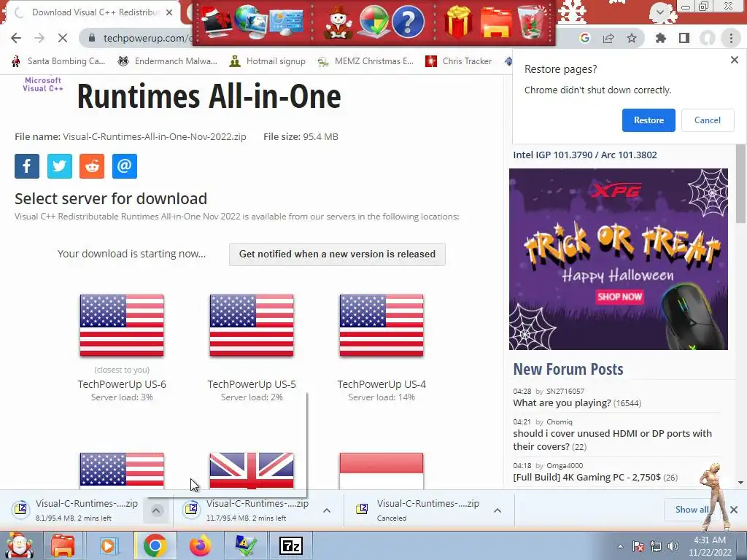Image resolution: width=747 pixels, height=560 pixels.
Task: Click the red folder icon in the Christmas toolbar
Action: (x=495, y=22)
